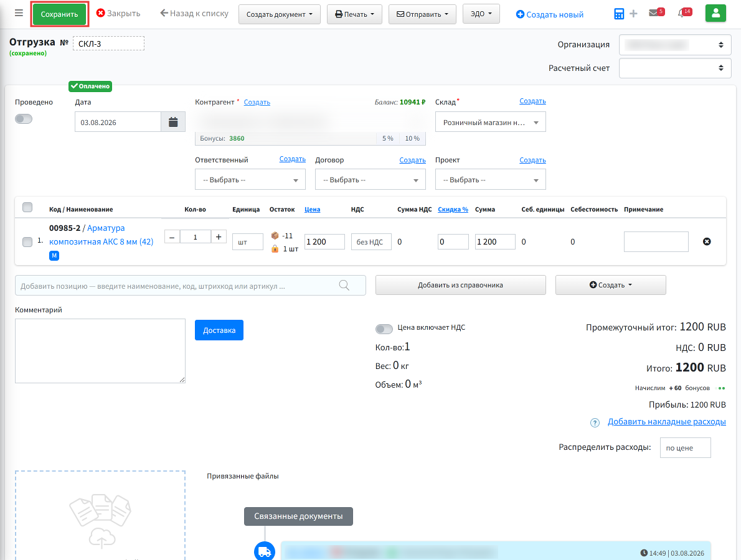Open the calendar date picker icon

coord(173,123)
